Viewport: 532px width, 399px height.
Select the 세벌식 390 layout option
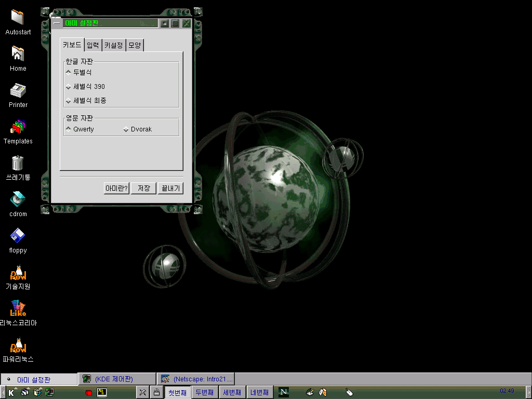point(69,87)
